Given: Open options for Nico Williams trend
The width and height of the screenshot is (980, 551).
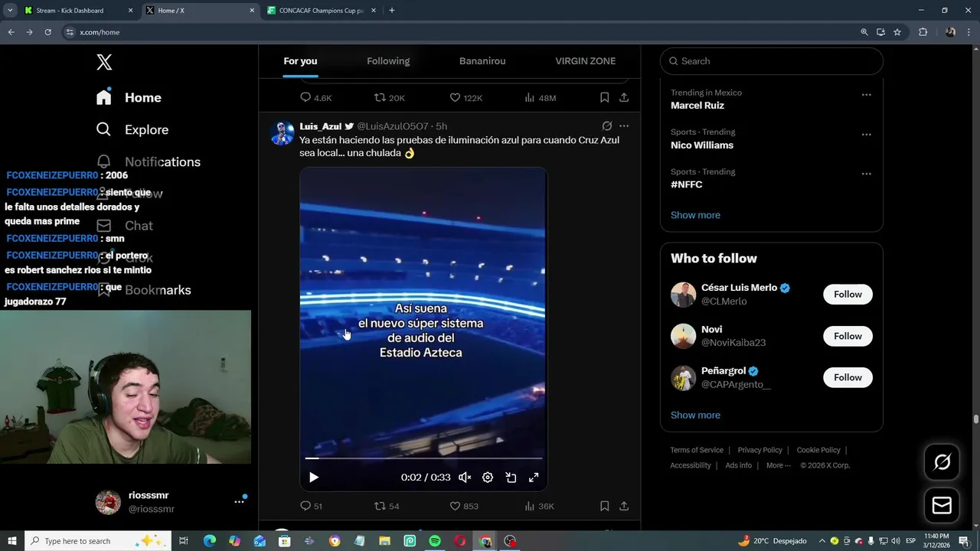Looking at the screenshot, I should 866,135.
